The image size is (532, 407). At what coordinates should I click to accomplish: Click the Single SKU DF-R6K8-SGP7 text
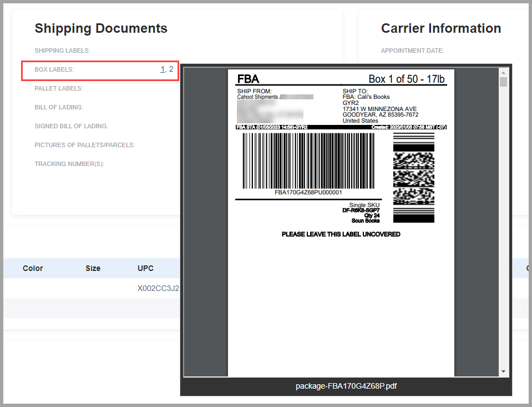click(361, 208)
